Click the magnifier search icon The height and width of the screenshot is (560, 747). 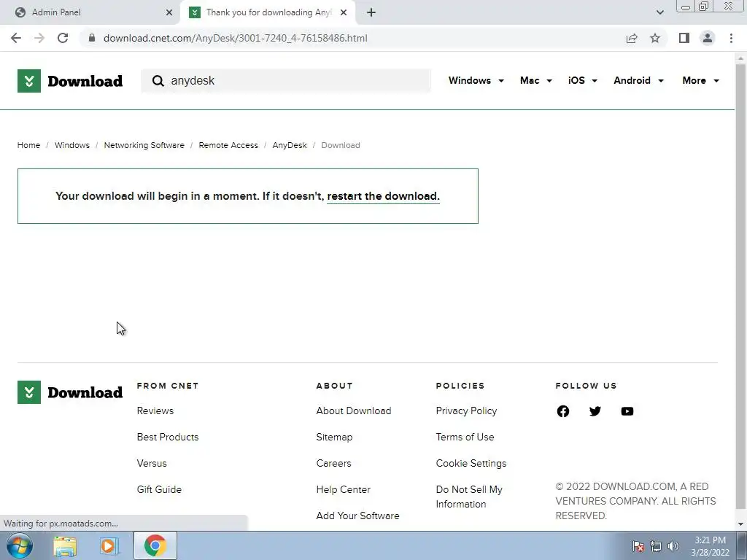coord(158,81)
